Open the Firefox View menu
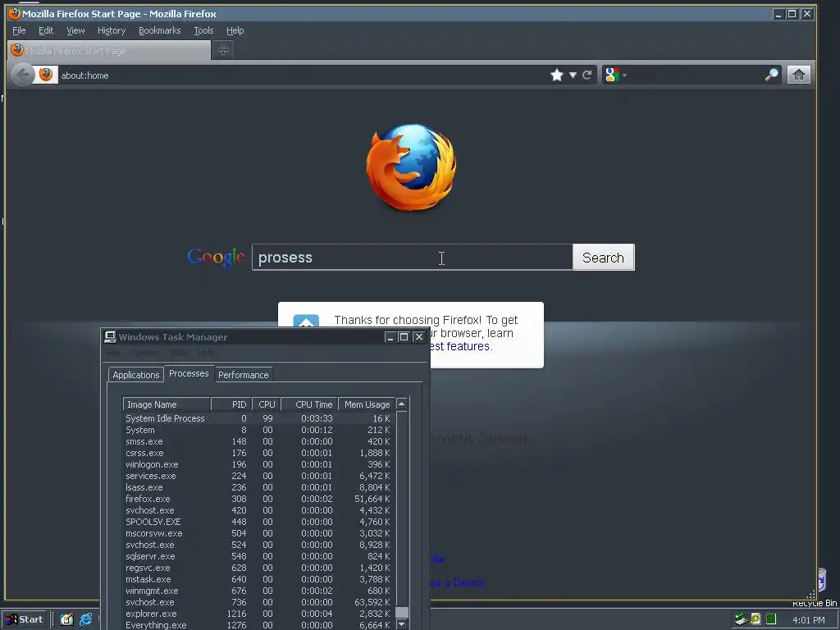Image resolution: width=840 pixels, height=630 pixels. coord(75,30)
